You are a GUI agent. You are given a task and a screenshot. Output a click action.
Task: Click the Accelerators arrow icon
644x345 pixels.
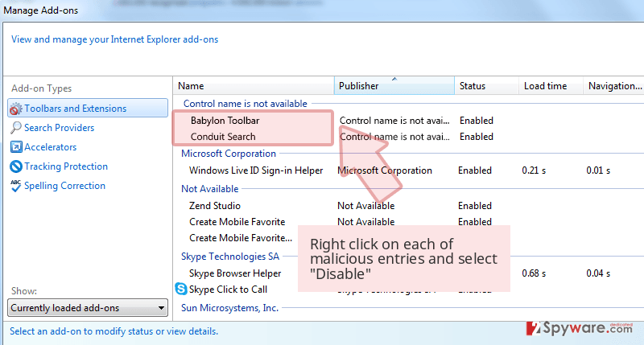tap(16, 147)
